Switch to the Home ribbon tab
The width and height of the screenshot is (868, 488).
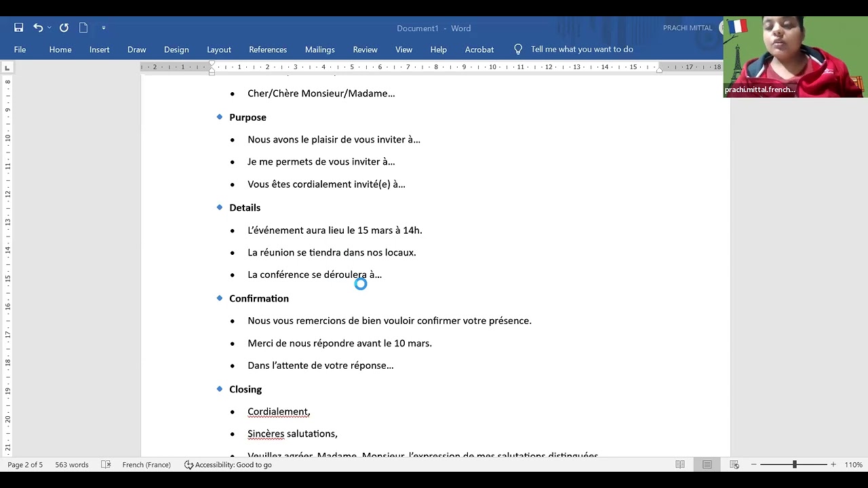pyautogui.click(x=60, y=49)
